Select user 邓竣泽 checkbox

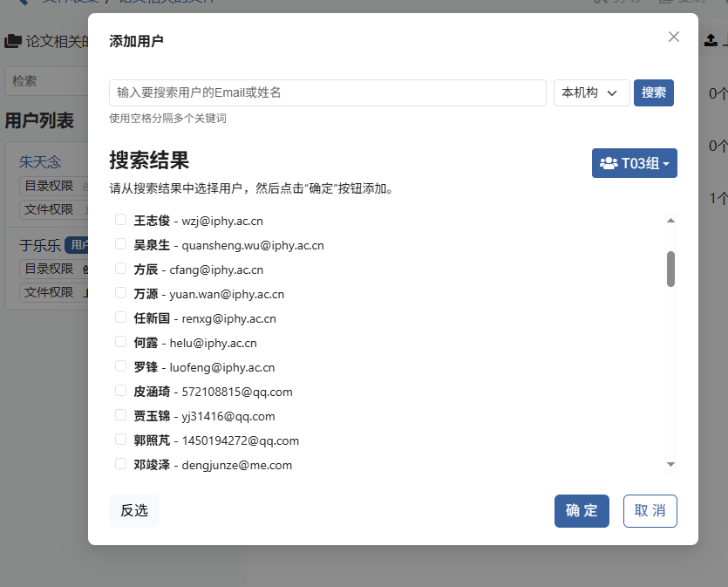120,463
